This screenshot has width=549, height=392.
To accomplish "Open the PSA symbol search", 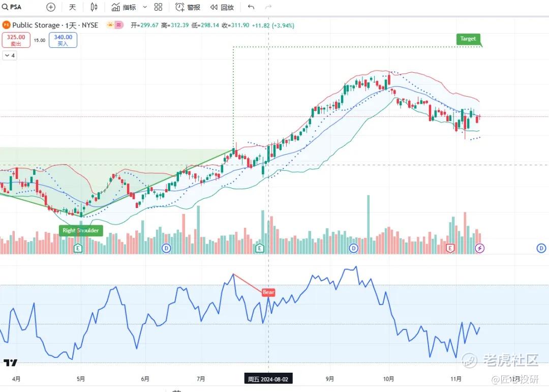I will coord(12,7).
